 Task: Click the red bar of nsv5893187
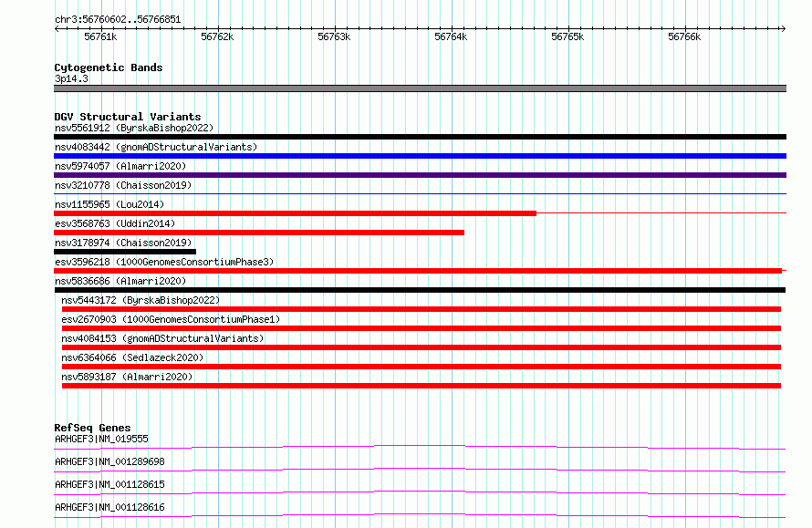422,386
